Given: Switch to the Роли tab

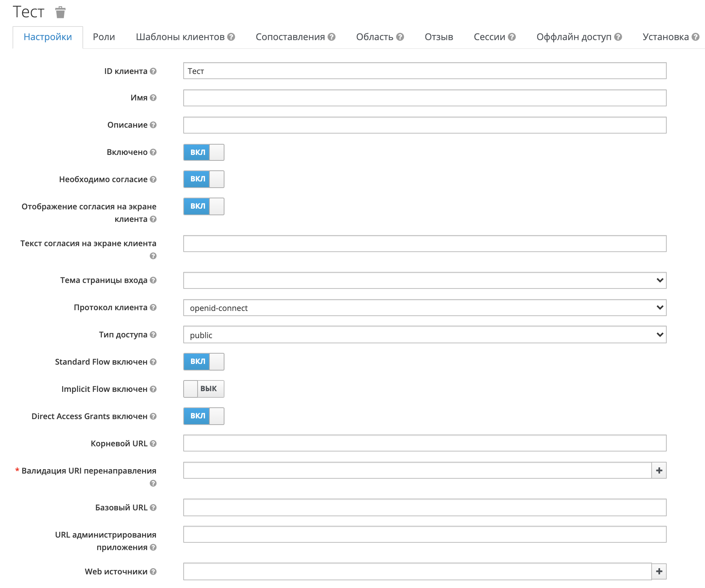Looking at the screenshot, I should tap(104, 37).
